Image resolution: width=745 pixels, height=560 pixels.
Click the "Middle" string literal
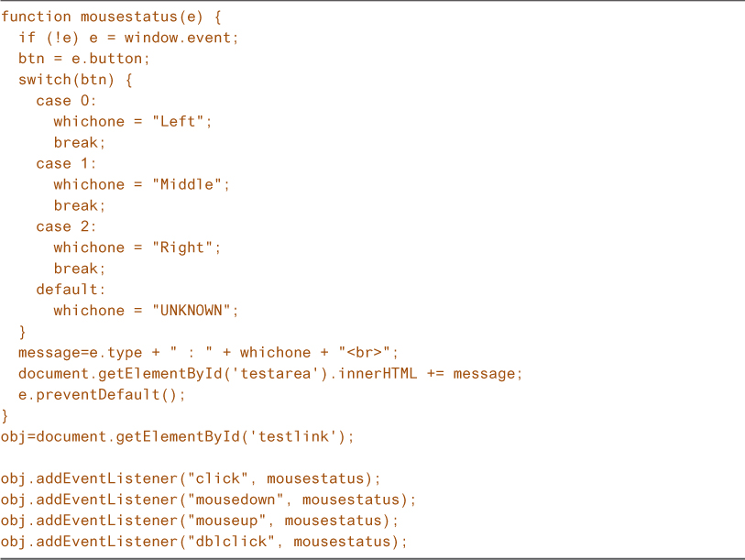point(191,184)
